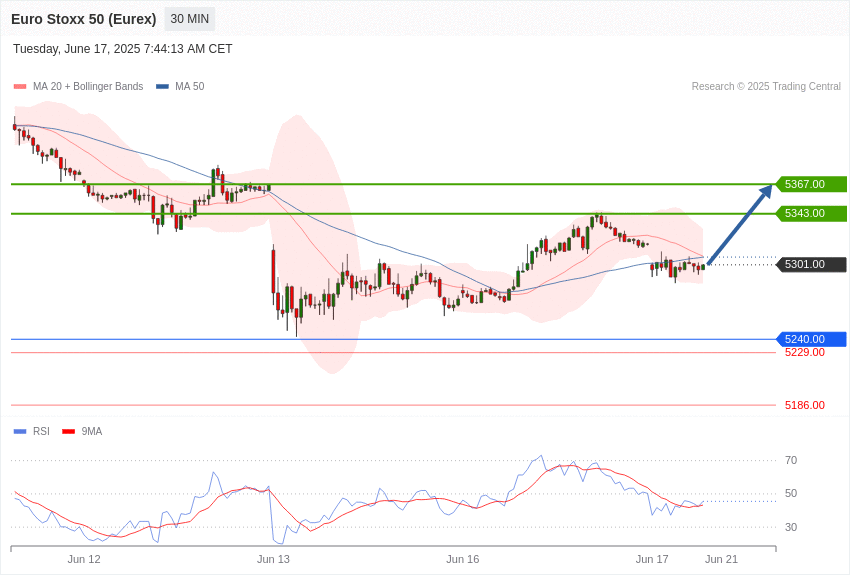Click the RSI 70 level label
Viewport: 850px width, 576px height.
pos(791,461)
